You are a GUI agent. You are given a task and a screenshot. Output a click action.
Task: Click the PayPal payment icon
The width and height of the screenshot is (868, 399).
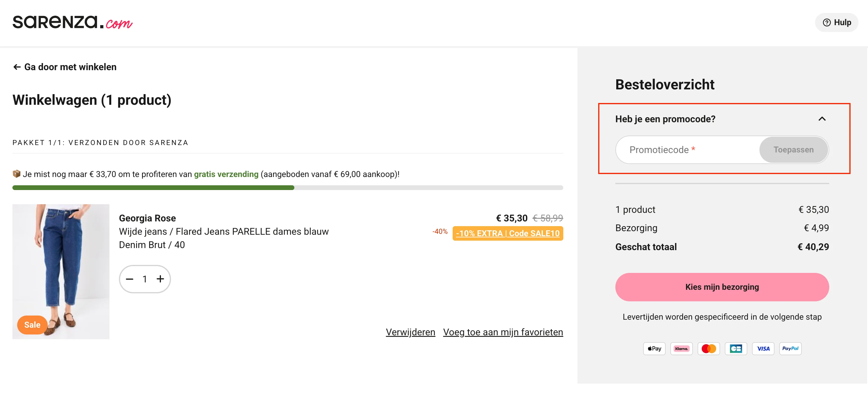click(790, 348)
